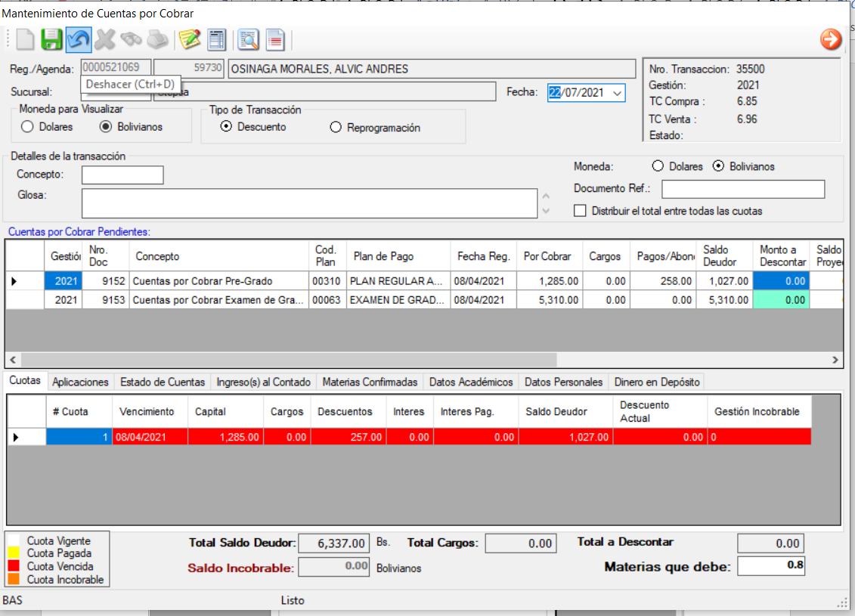
Task: Open the Fecha date dropdown arrow
Action: click(618, 93)
